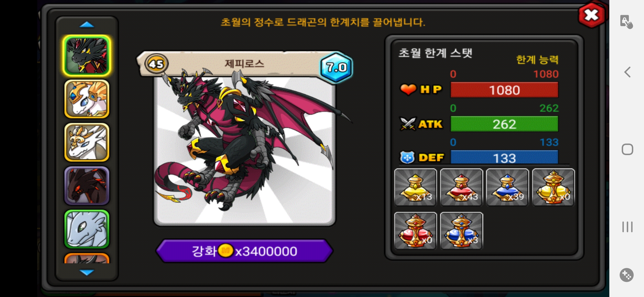
Task: Click the crossed swords ATK icon
Action: [408, 124]
